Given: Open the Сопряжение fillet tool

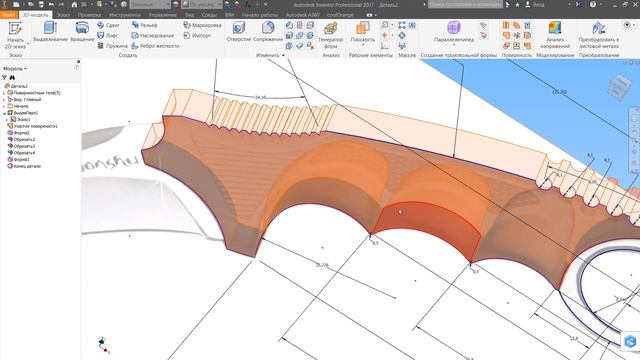Looking at the screenshot, I should click(268, 32).
